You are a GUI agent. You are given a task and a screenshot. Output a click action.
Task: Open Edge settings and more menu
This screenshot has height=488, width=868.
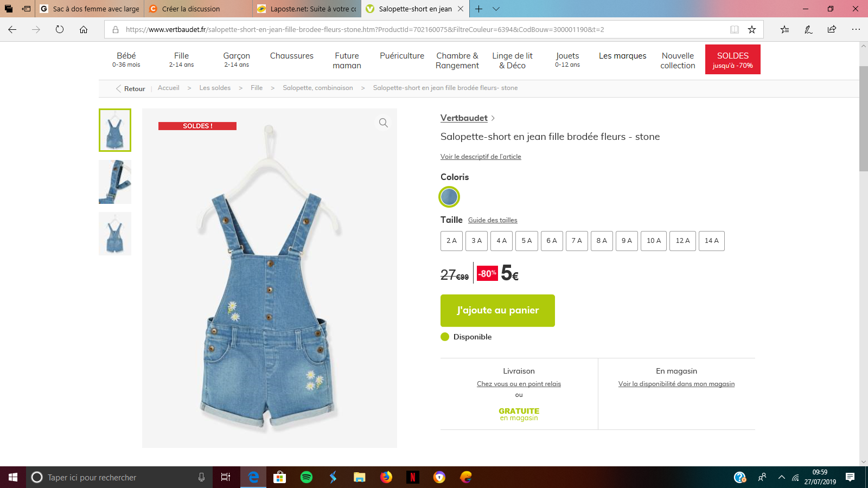[856, 30]
